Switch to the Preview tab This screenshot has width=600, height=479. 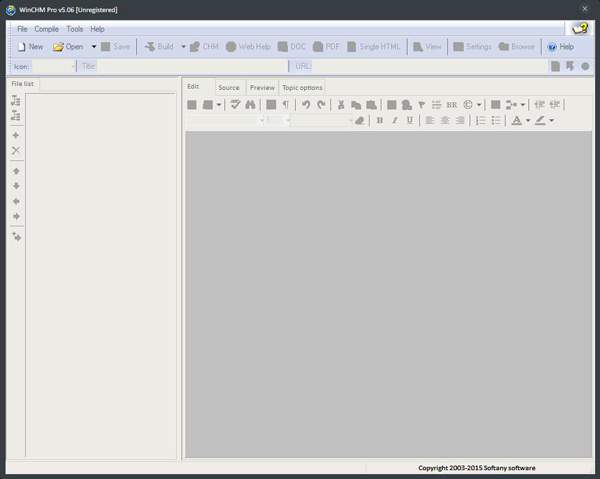[262, 88]
